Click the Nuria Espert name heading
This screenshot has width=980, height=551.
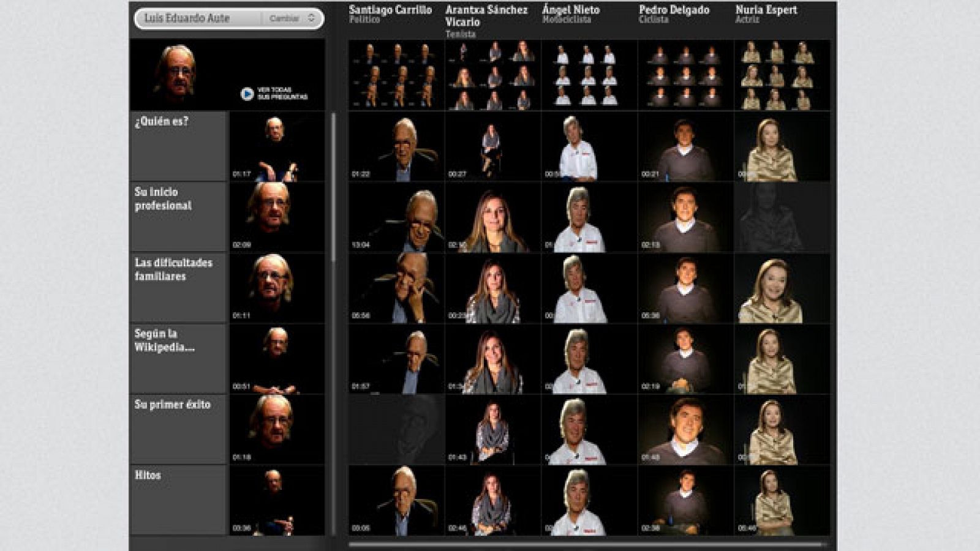tap(766, 10)
